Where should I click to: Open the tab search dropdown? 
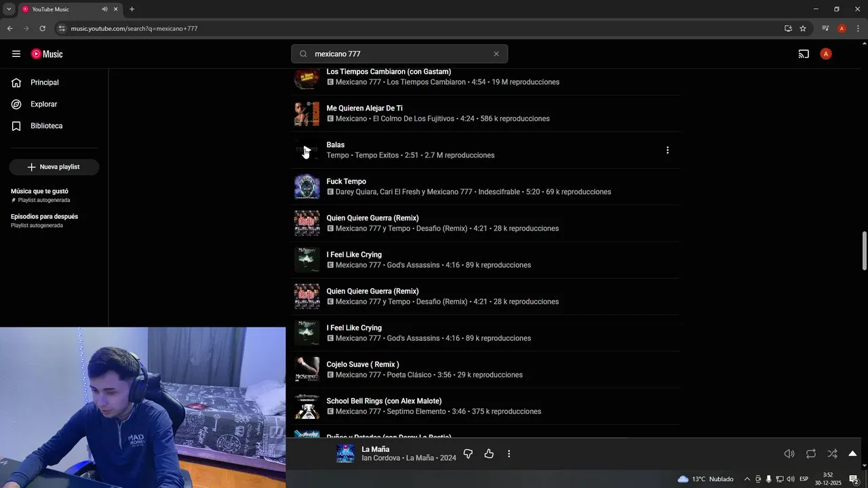pos(9,9)
